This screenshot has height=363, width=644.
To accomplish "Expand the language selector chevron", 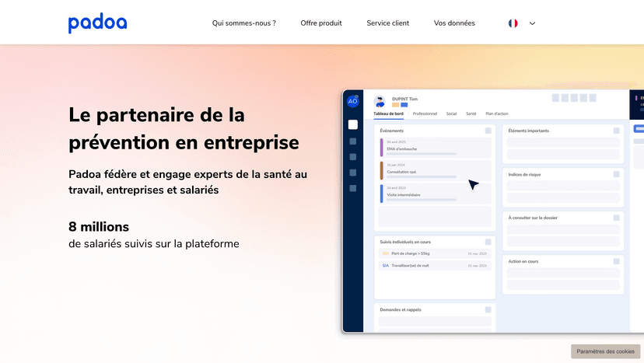I will [x=533, y=23].
